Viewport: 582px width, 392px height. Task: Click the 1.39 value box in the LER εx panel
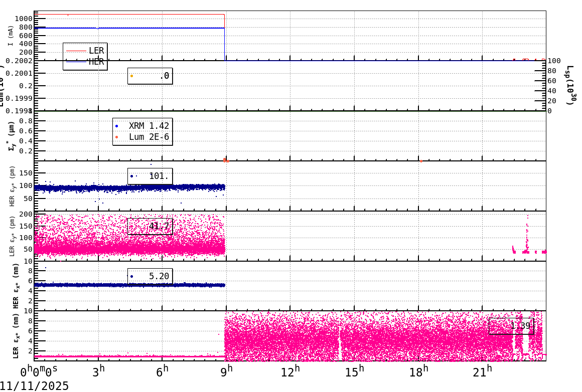511,326
